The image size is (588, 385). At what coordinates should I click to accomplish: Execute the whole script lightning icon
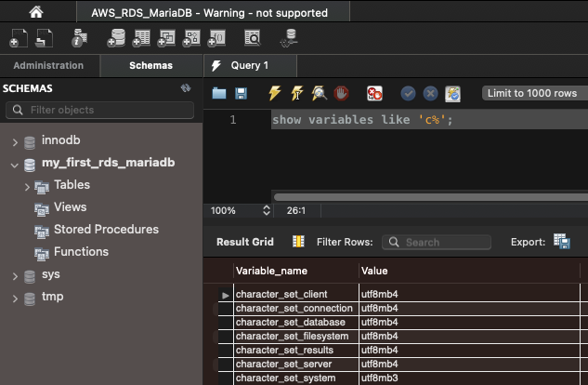275,93
